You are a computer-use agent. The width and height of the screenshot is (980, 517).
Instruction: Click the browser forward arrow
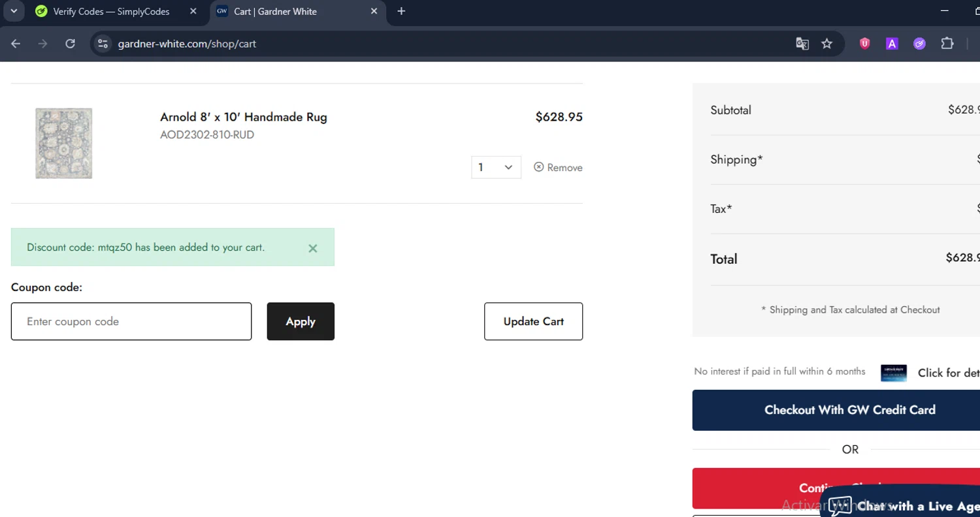[42, 44]
